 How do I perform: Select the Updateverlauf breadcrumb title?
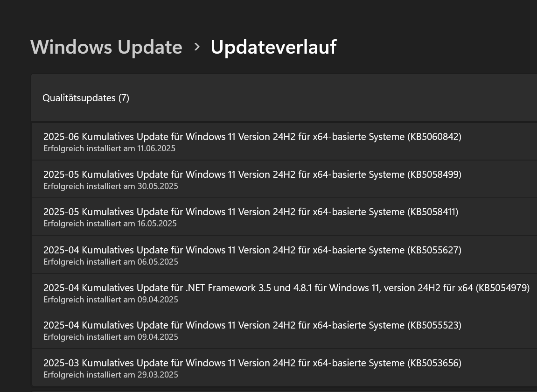pos(273,47)
